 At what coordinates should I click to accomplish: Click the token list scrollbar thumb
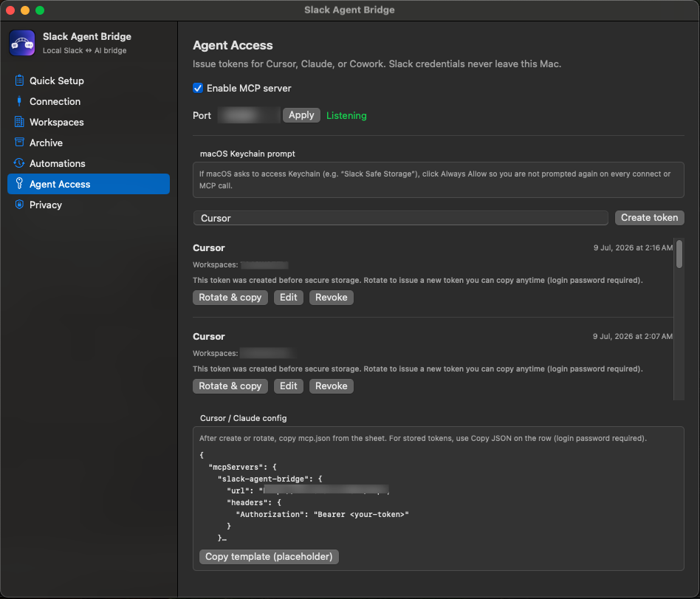point(679,254)
